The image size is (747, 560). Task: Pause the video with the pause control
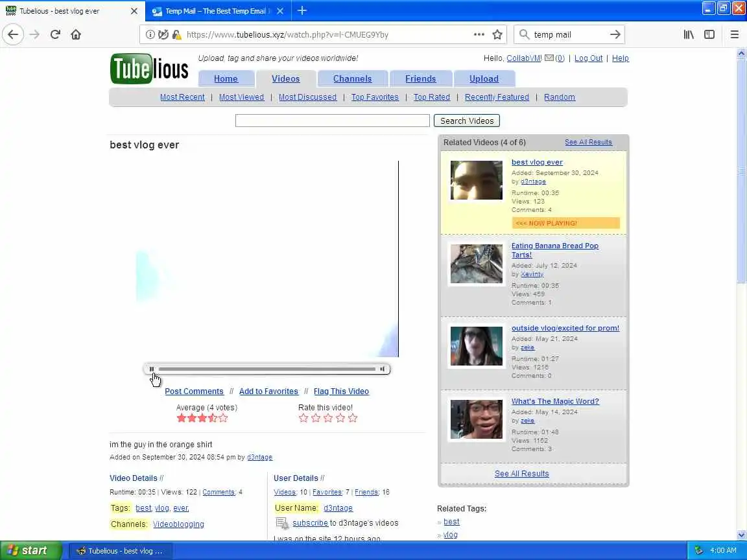tap(152, 369)
